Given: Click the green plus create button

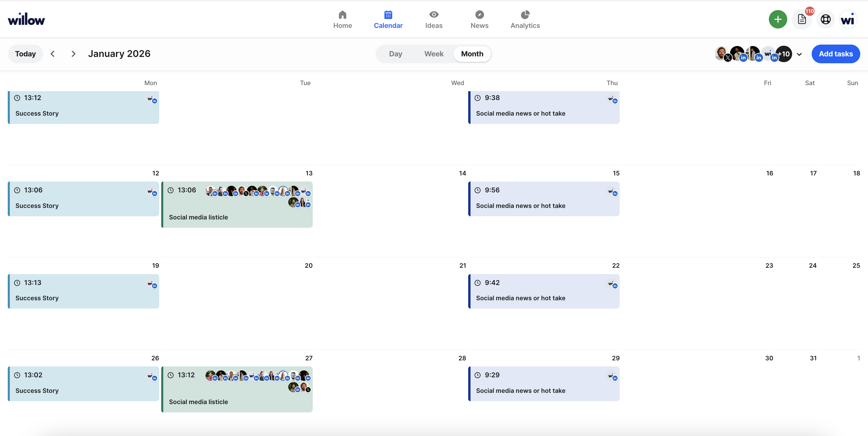Looking at the screenshot, I should pos(777,19).
